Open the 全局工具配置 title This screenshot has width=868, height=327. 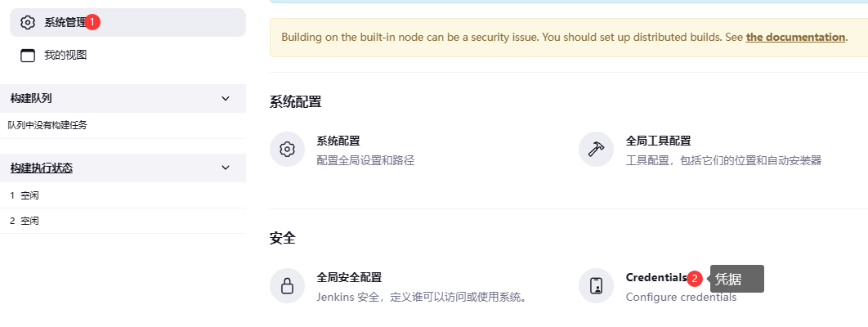pos(658,141)
